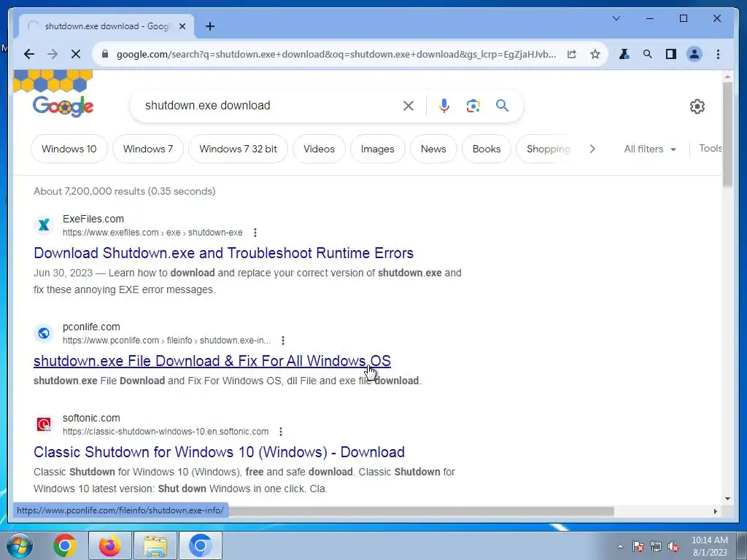Image resolution: width=747 pixels, height=560 pixels.
Task: Open Windows Explorer from taskbar
Action: tap(156, 545)
